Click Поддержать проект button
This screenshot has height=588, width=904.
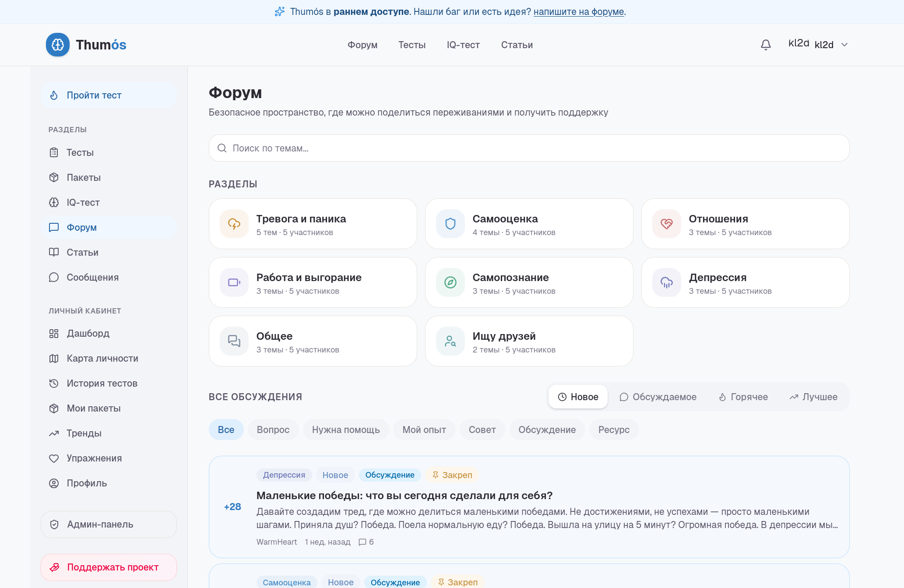tap(109, 567)
